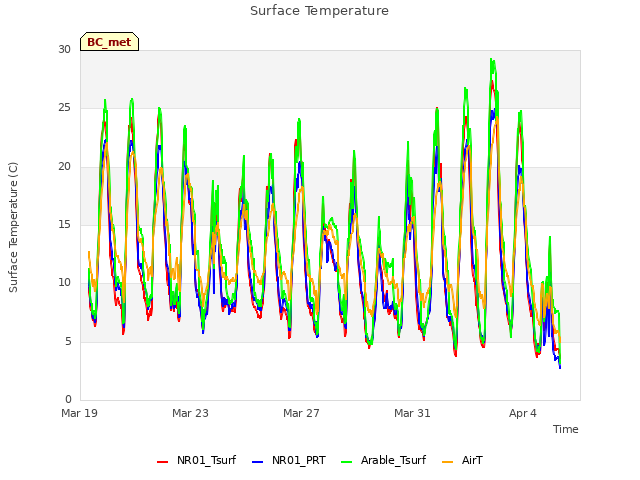The height and width of the screenshot is (480, 640).
Task: Toggle the Arable_Tsurf legend entry
Action: tap(383, 460)
